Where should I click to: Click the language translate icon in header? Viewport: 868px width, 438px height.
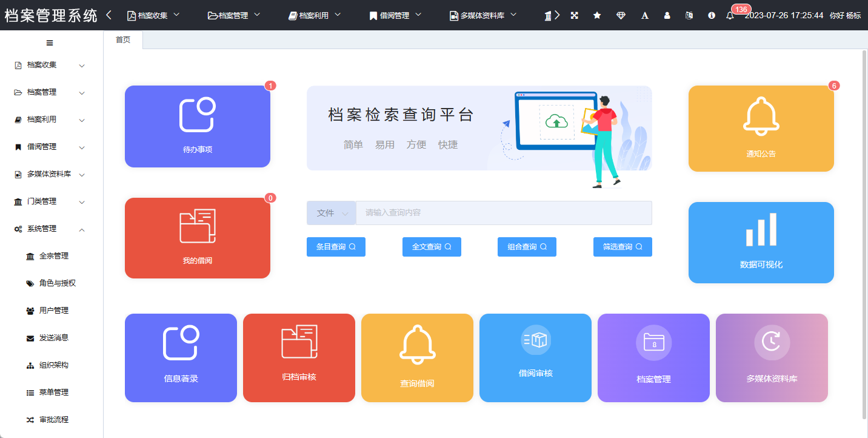pyautogui.click(x=689, y=16)
